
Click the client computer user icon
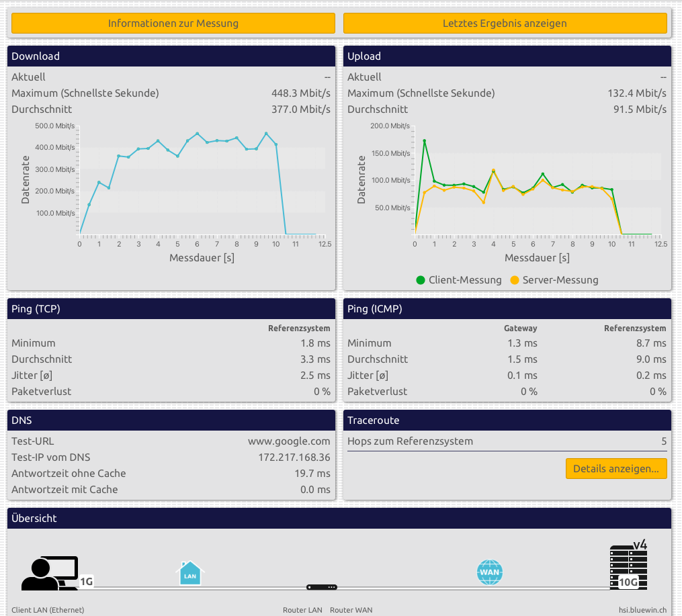[x=50, y=574]
